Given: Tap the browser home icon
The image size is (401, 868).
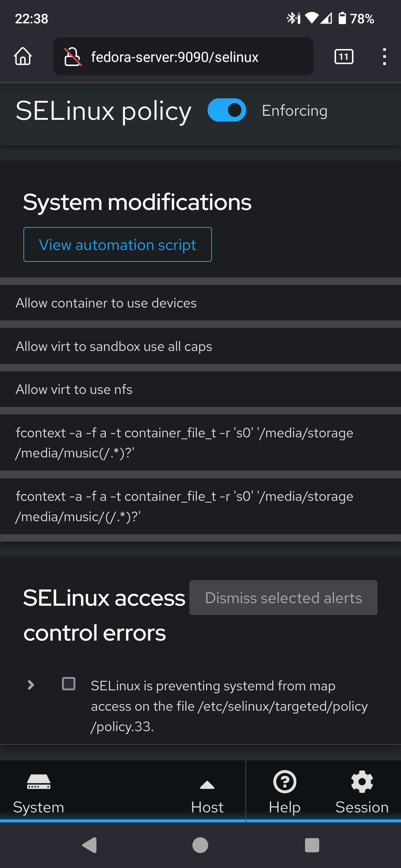Looking at the screenshot, I should pyautogui.click(x=23, y=57).
